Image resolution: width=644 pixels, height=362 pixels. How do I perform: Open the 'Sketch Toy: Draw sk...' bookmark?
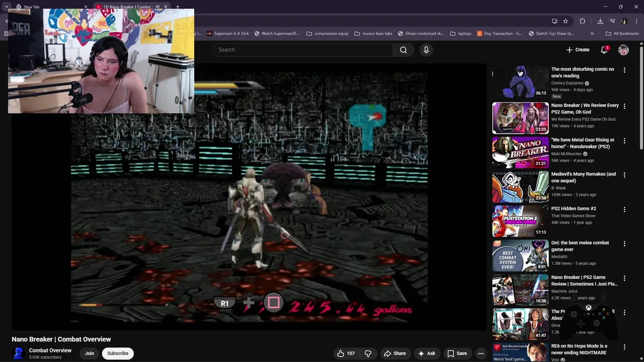[551, 34]
